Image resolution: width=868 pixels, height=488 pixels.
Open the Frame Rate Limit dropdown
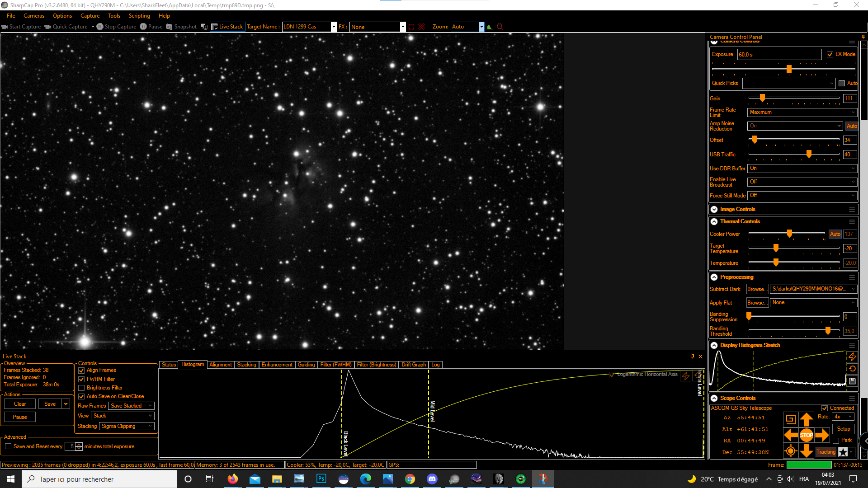802,112
